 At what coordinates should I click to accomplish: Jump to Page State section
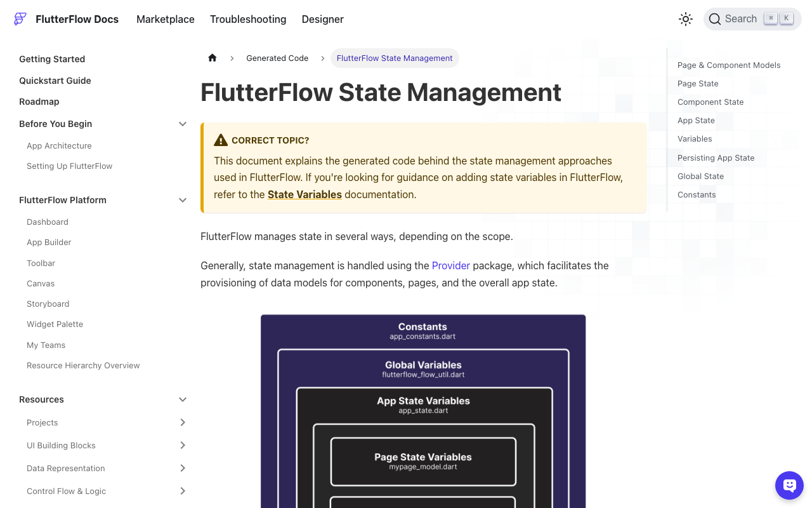click(698, 83)
